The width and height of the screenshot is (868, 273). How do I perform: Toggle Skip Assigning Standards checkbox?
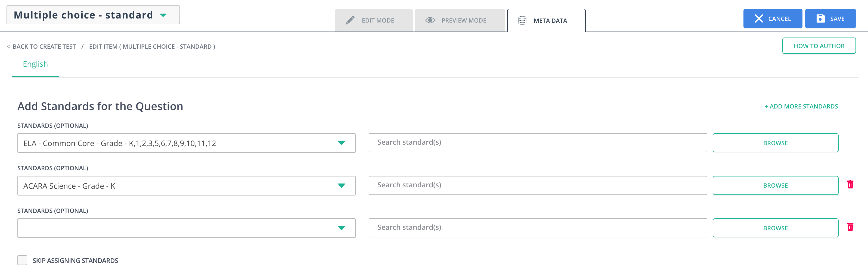tap(22, 260)
